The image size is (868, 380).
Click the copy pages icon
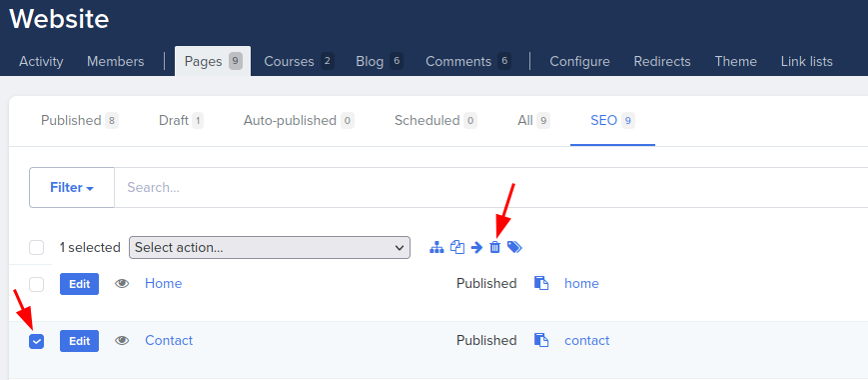pyautogui.click(x=457, y=248)
